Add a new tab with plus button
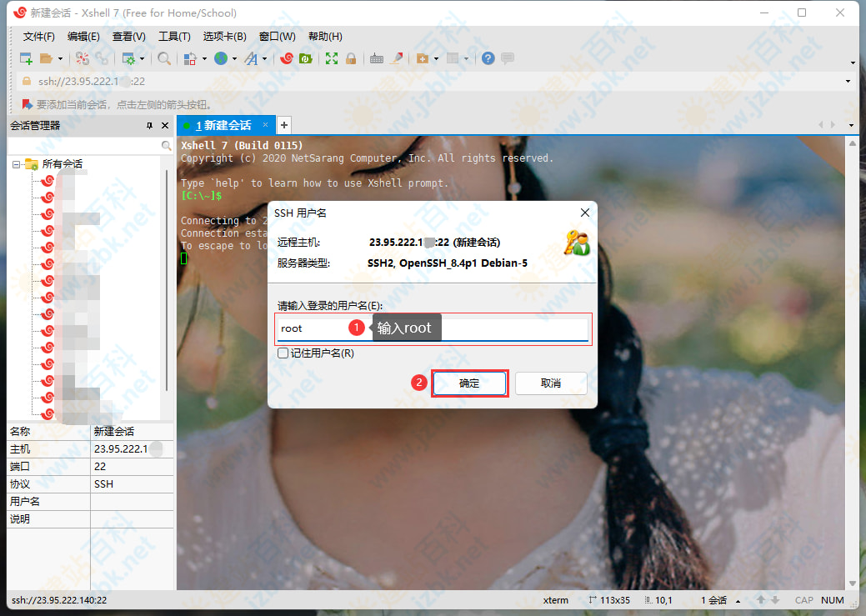 coord(284,125)
